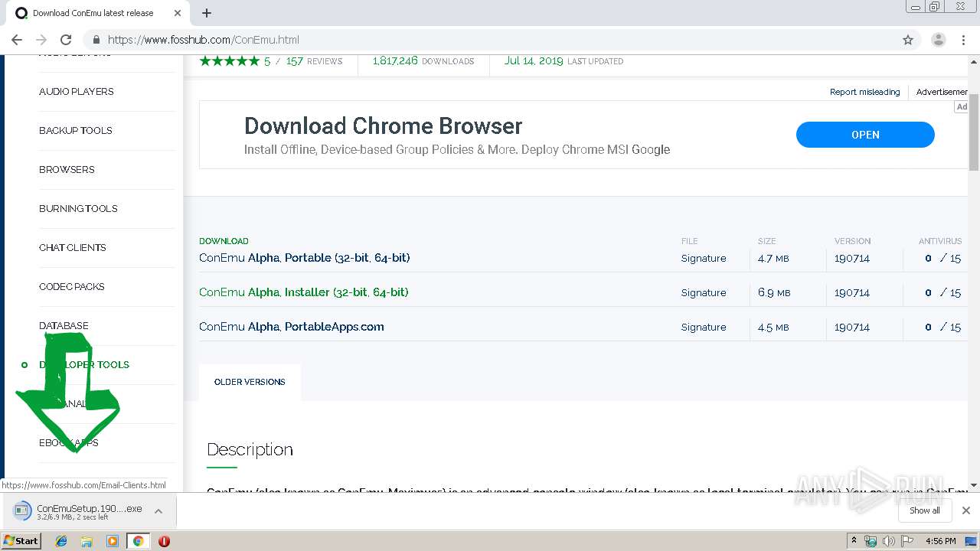Image resolution: width=980 pixels, height=551 pixels.
Task: Open Browsers category
Action: point(67,169)
